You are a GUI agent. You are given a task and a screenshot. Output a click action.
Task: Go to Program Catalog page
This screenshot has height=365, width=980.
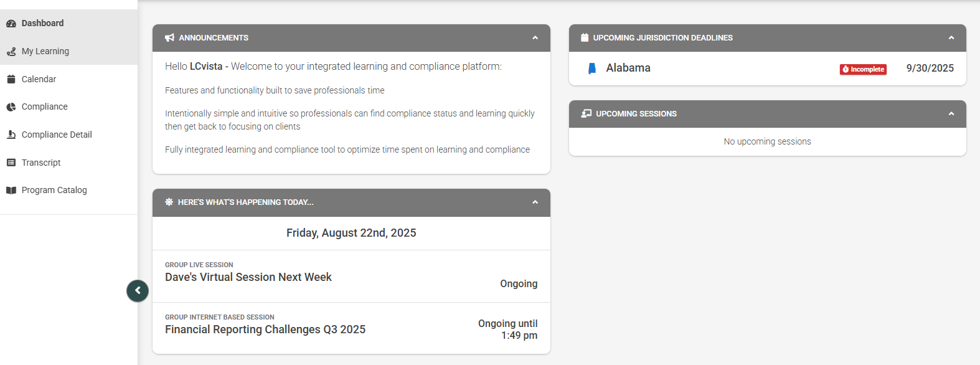[54, 191]
